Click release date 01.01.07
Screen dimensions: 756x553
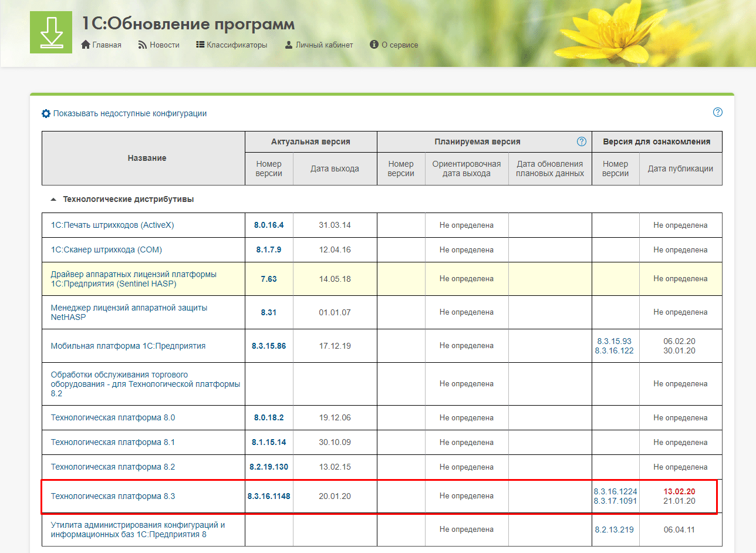point(335,312)
